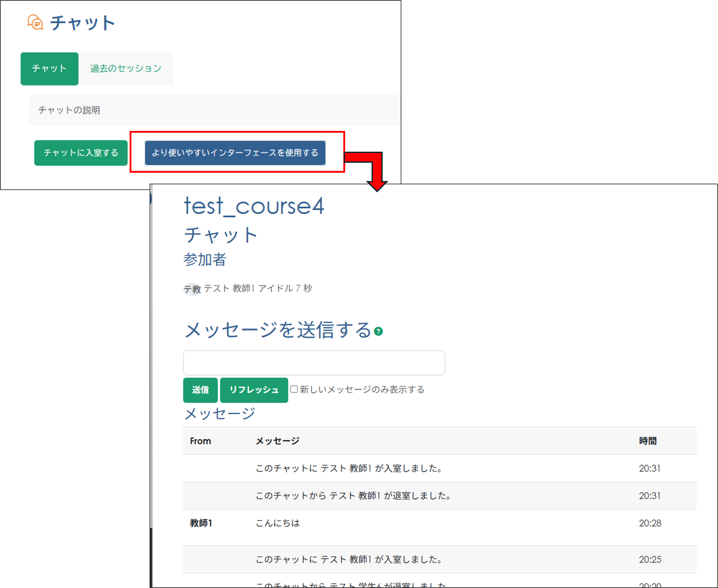Click participant name テスト 教師1
This screenshot has width=718, height=588.
tap(230, 289)
